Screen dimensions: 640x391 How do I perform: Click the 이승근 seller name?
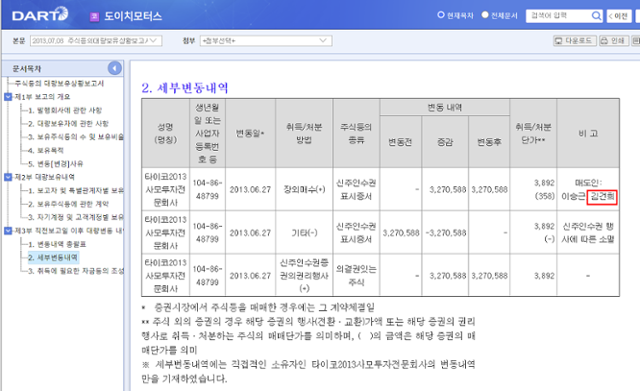(573, 197)
